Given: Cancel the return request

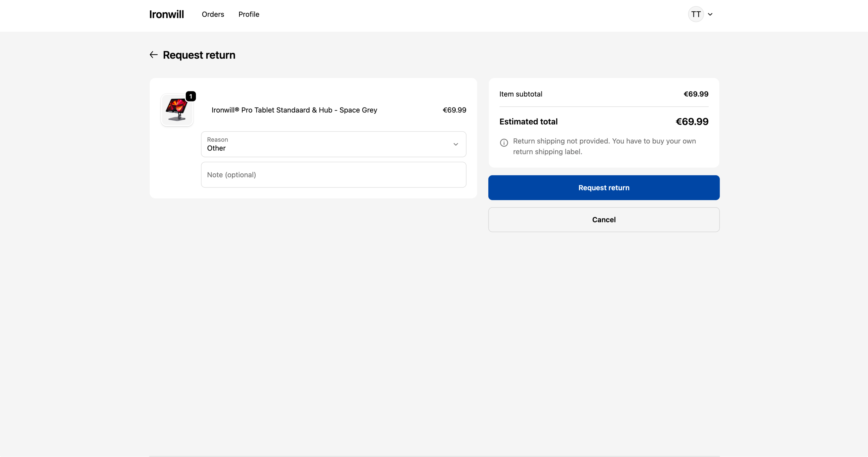Looking at the screenshot, I should pyautogui.click(x=604, y=220).
